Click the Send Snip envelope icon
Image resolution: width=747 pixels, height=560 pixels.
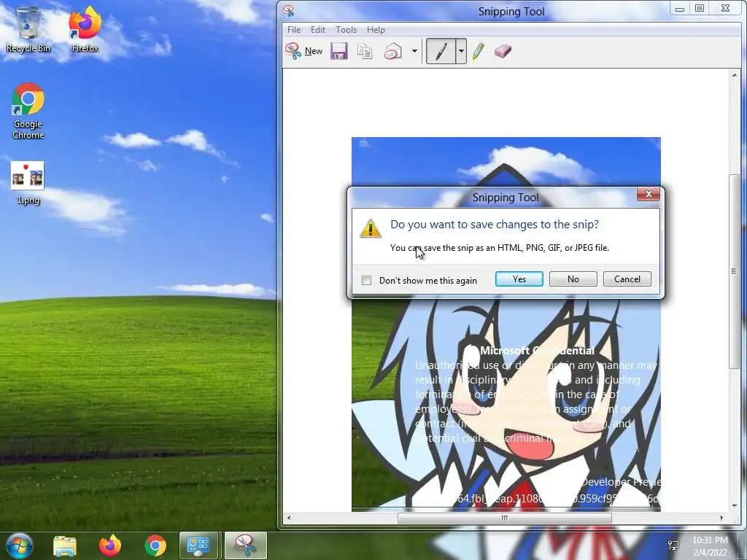[393, 51]
